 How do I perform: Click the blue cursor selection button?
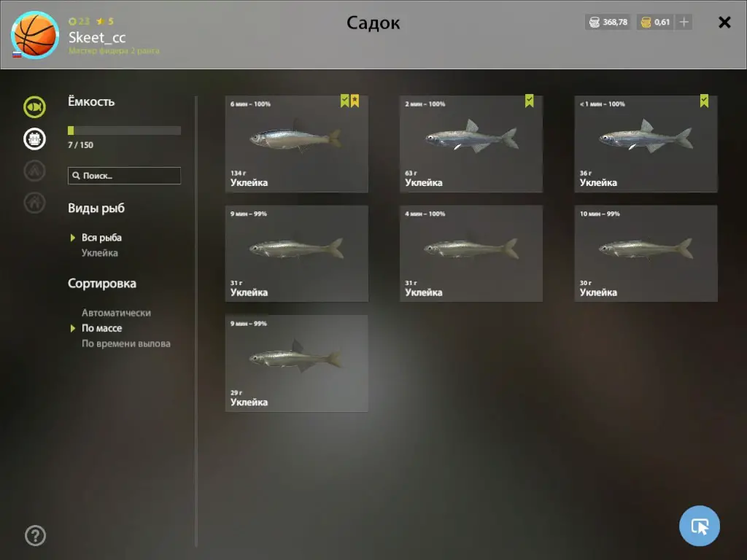(700, 526)
